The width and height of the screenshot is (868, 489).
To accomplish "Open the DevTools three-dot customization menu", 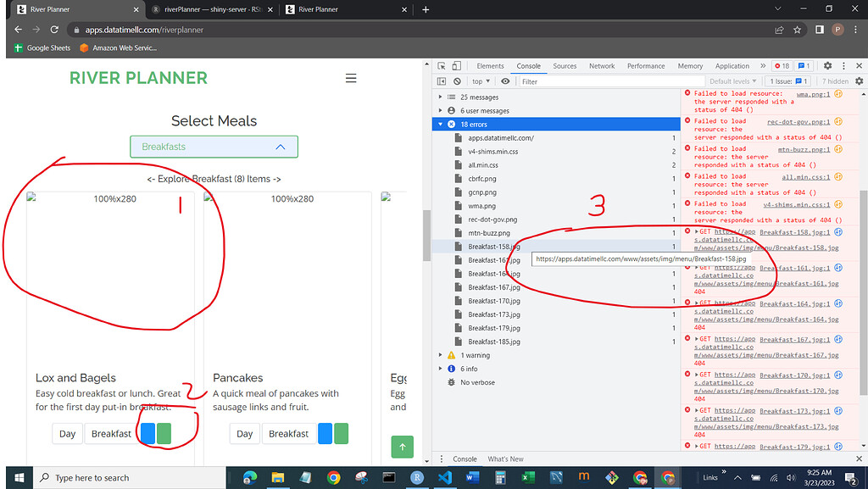I will click(843, 65).
